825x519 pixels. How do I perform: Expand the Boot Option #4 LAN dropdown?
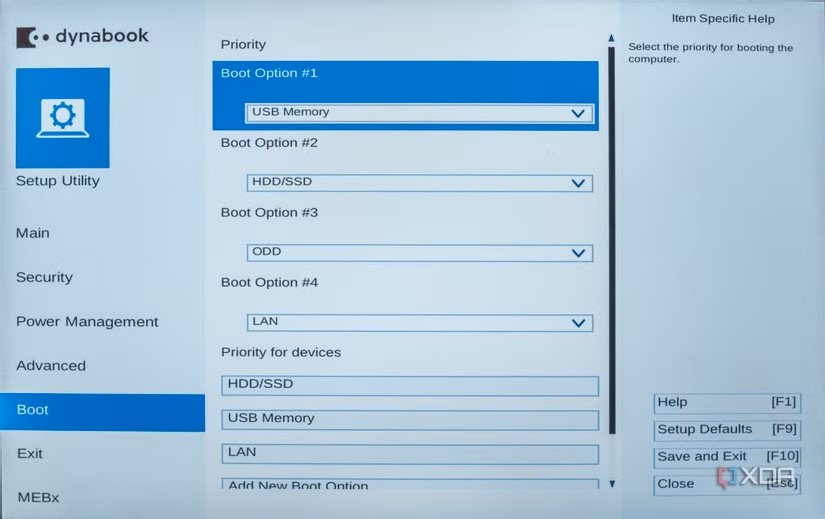pos(419,323)
